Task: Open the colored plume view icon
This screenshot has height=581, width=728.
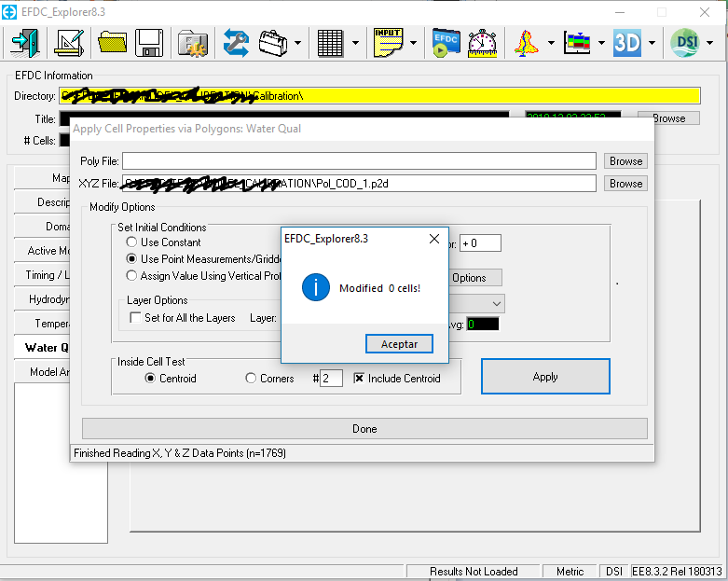Action: (526, 43)
